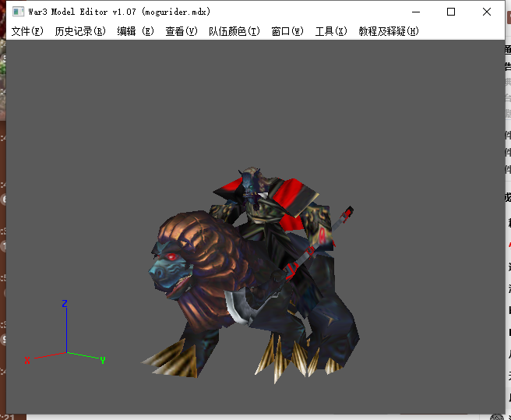
Task: Open the 历史记录(R) menu
Action: [80, 31]
